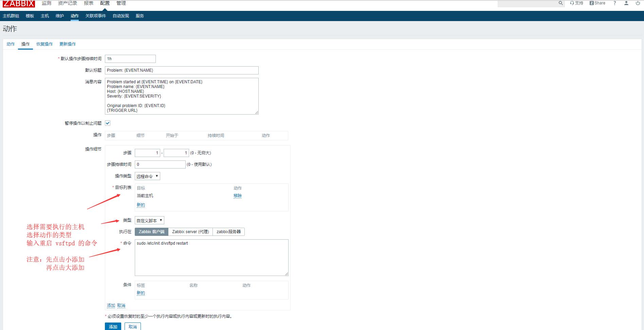Click the 名称 column header in 条件
The height and width of the screenshot is (330, 644).
point(194,285)
